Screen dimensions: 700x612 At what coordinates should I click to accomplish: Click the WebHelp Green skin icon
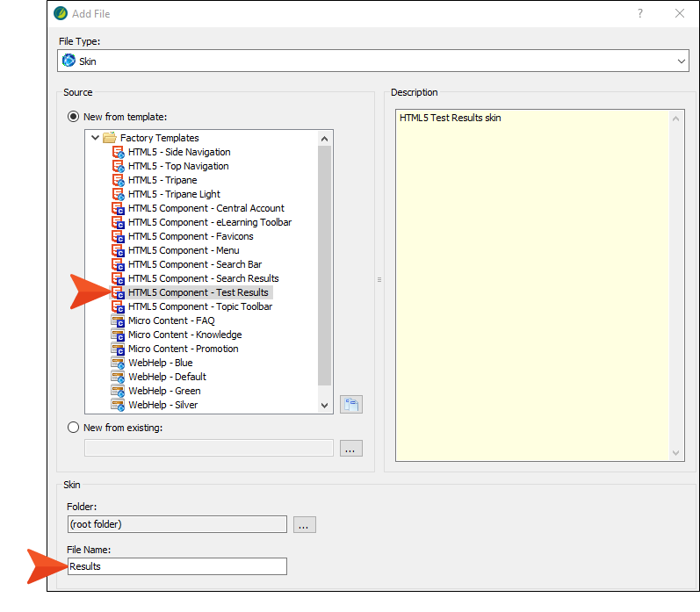118,391
